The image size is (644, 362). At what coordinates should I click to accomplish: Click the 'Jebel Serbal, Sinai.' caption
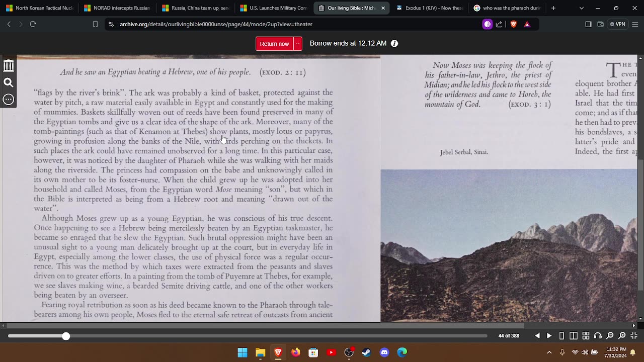coord(464,152)
